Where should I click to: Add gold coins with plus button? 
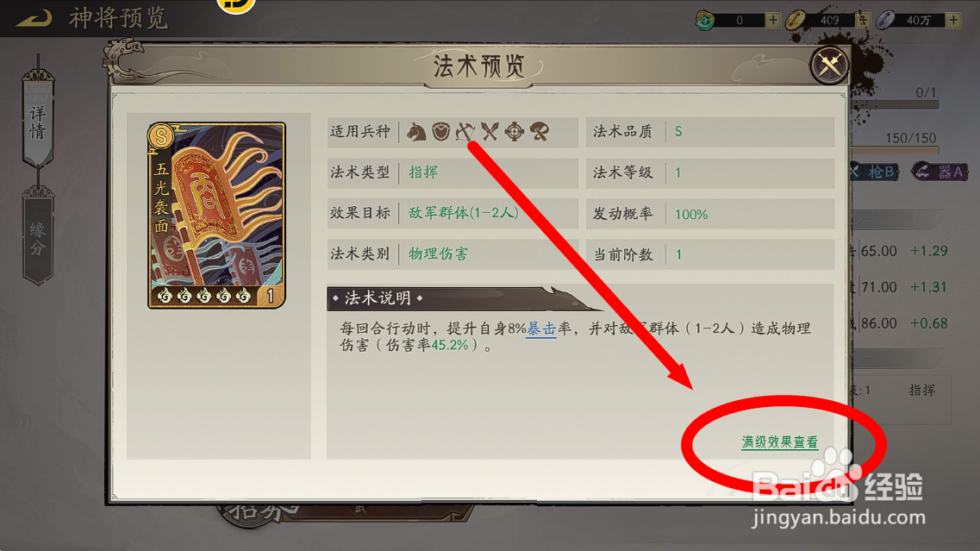click(x=863, y=20)
